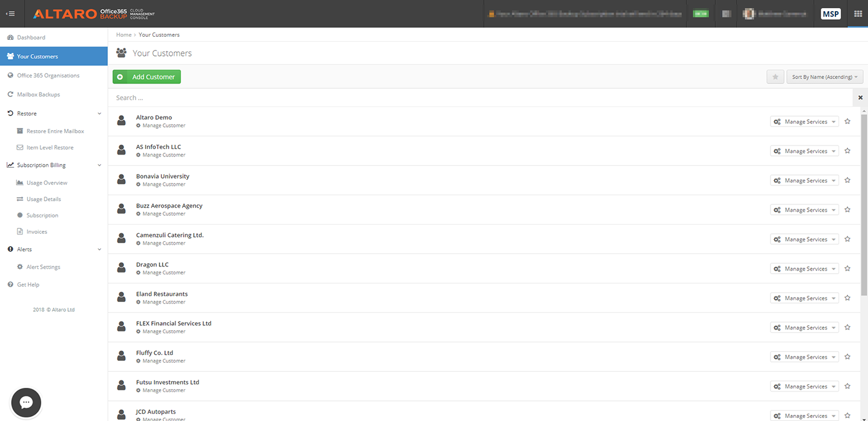Image resolution: width=868 pixels, height=421 pixels.
Task: Open the user account avatar in the header
Action: 749,14
